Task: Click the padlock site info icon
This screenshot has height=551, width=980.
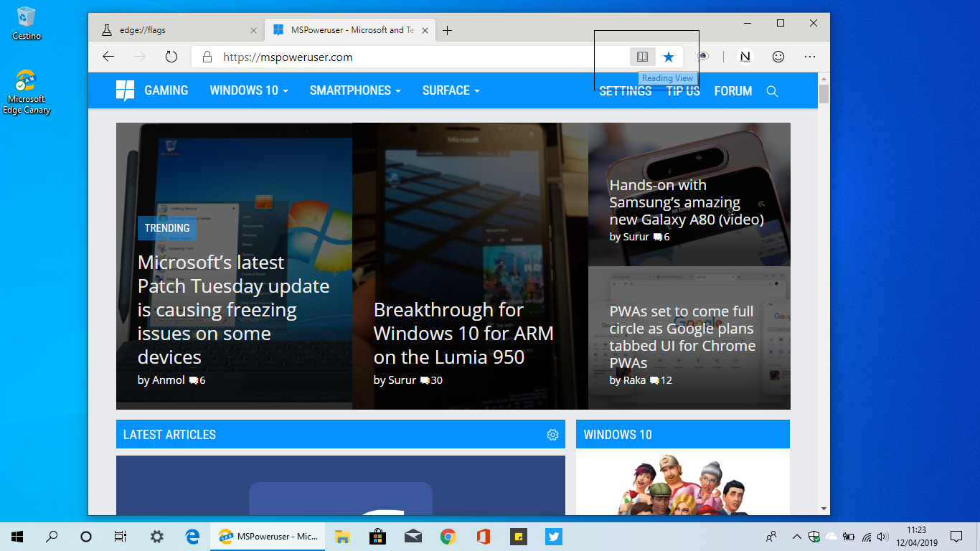Action: pos(207,57)
